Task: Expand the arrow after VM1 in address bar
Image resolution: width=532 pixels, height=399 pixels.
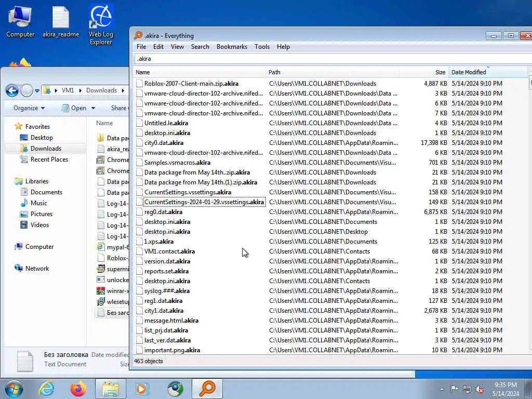Action: point(81,90)
